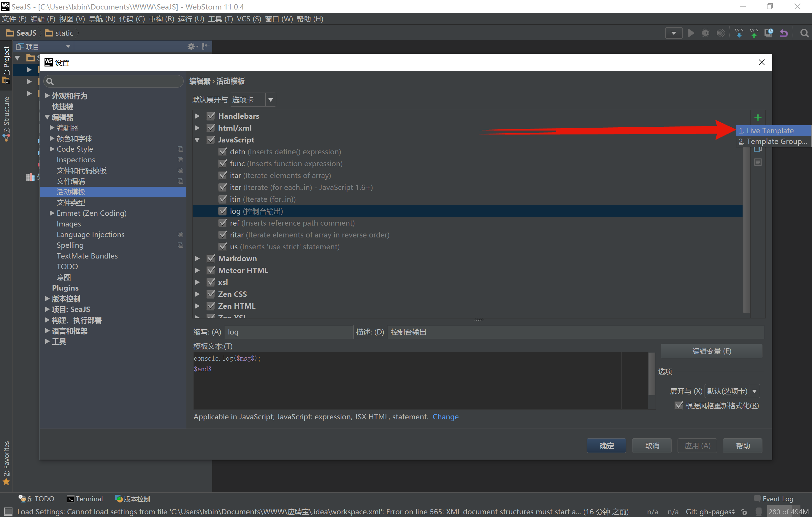Open the 文件 (F) menu

click(x=14, y=19)
